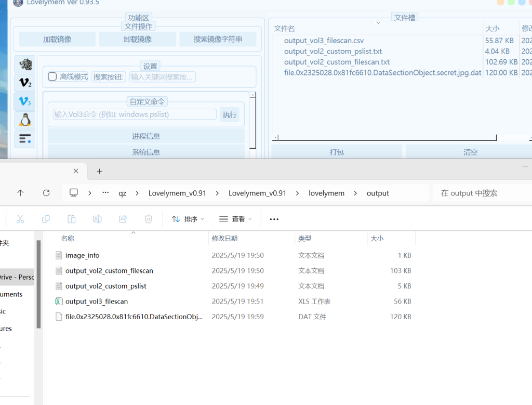Click the lovelymem breadcrumb folder
Screen dimensions: 532x405
tap(326, 193)
